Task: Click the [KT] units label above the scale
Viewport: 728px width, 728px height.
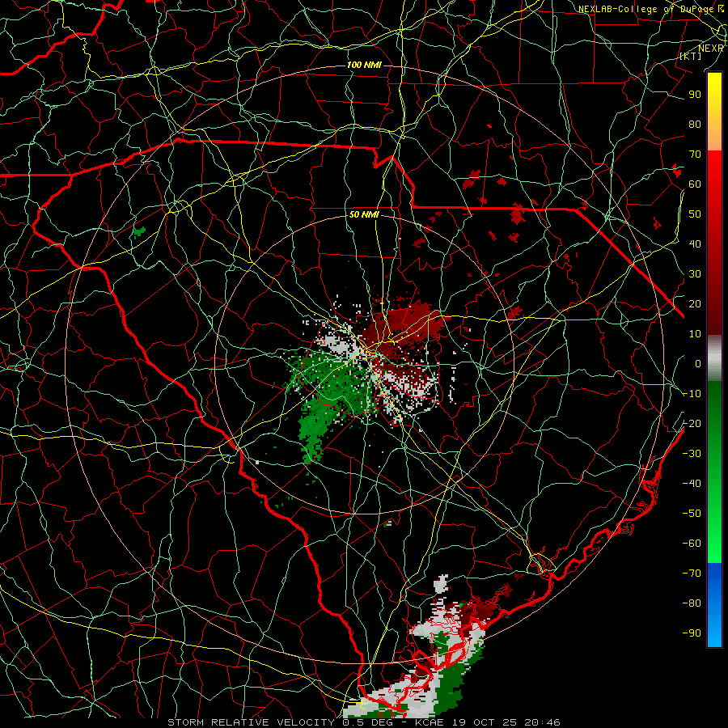Action: [x=691, y=56]
